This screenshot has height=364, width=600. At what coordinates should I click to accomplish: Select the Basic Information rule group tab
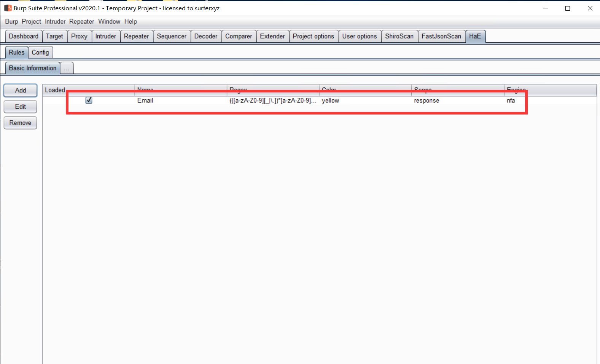pyautogui.click(x=33, y=68)
